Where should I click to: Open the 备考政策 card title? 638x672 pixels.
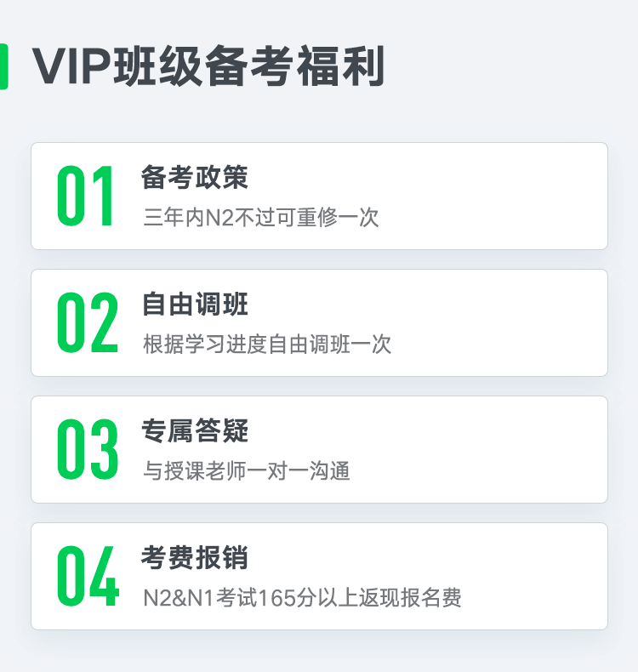coord(195,177)
